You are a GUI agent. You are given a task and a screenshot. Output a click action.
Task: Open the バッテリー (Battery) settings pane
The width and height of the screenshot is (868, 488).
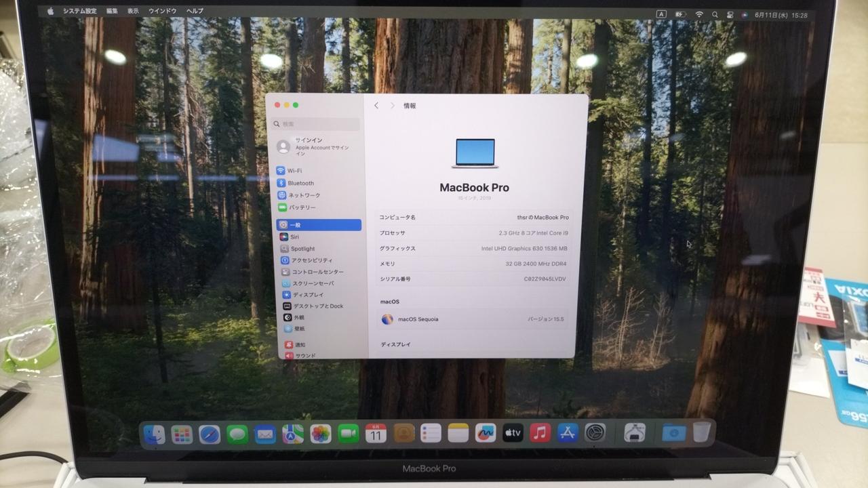[302, 207]
